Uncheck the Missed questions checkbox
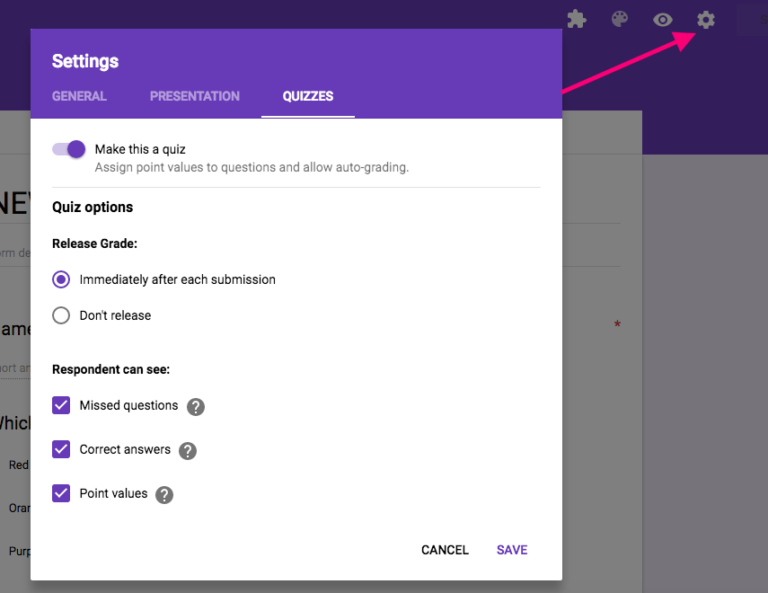The width and height of the screenshot is (768, 593). pyautogui.click(x=61, y=406)
